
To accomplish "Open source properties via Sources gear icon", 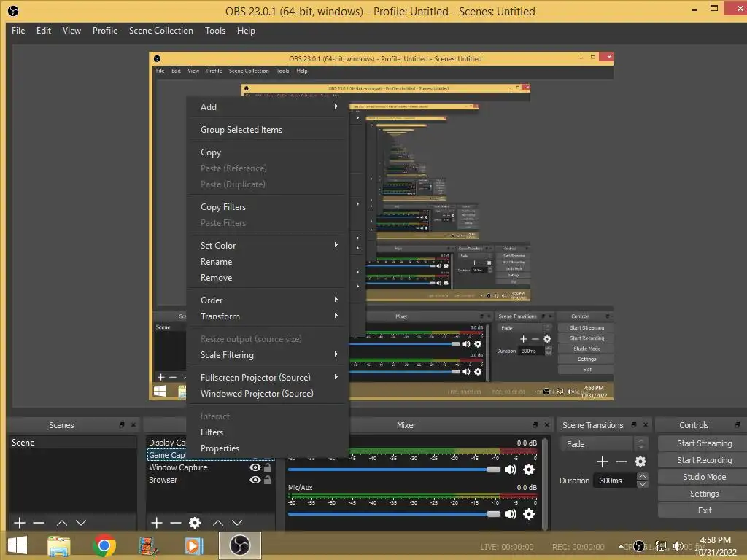I will (x=195, y=523).
